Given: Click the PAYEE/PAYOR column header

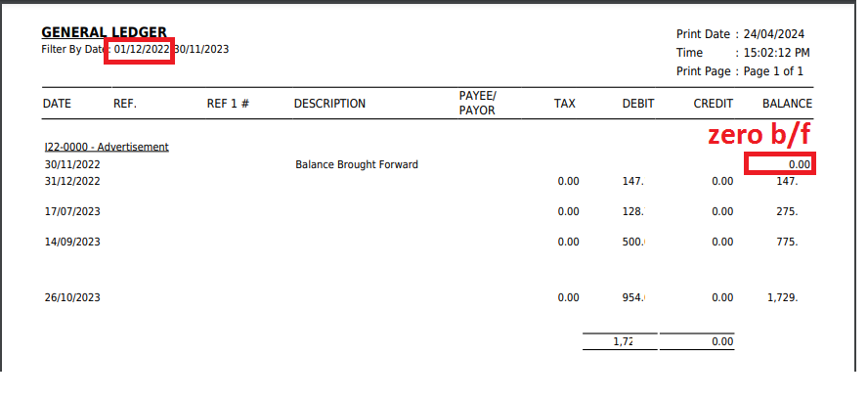Looking at the screenshot, I should pyautogui.click(x=478, y=103).
